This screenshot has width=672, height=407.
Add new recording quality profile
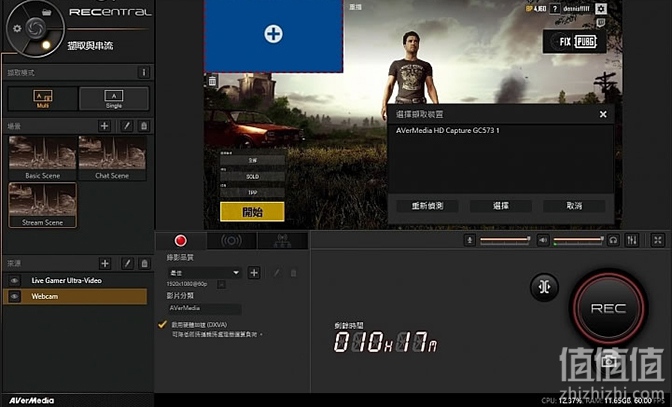pos(254,273)
